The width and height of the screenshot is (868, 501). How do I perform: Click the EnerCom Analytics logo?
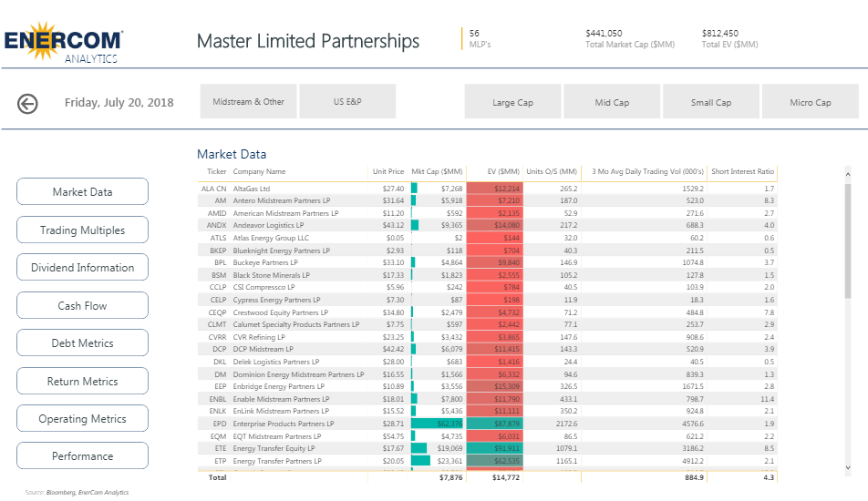[x=64, y=42]
